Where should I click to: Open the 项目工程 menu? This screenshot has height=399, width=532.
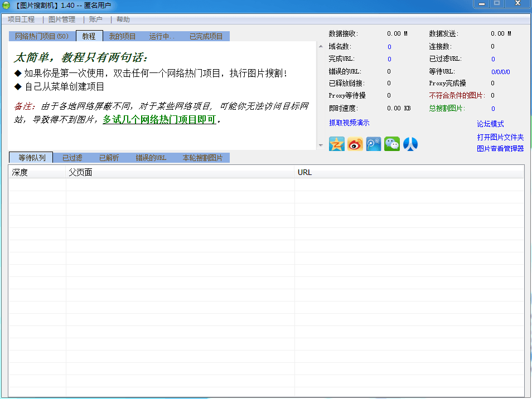pyautogui.click(x=21, y=19)
